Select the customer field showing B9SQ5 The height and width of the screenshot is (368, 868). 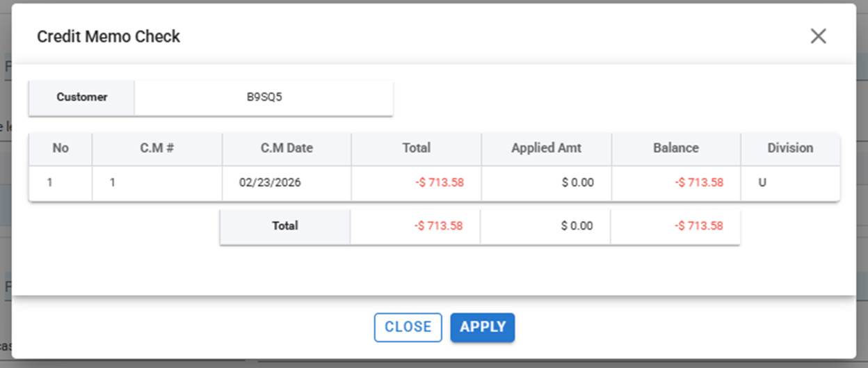264,97
